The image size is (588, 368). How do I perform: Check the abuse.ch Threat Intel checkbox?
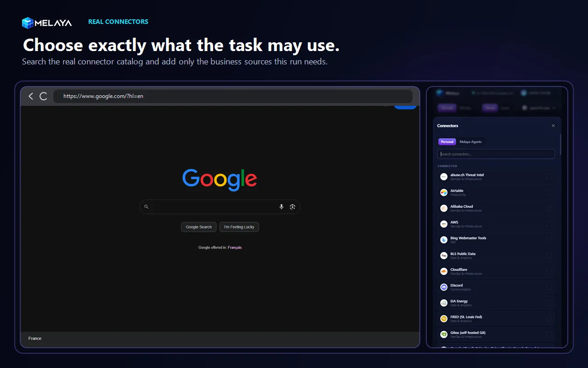click(x=549, y=177)
